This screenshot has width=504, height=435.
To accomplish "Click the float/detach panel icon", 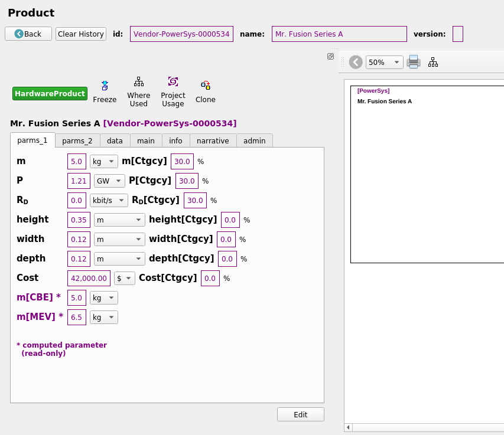I will (x=330, y=57).
